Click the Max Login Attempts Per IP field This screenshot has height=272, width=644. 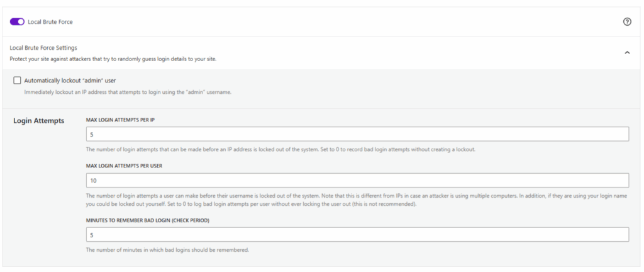pos(357,134)
